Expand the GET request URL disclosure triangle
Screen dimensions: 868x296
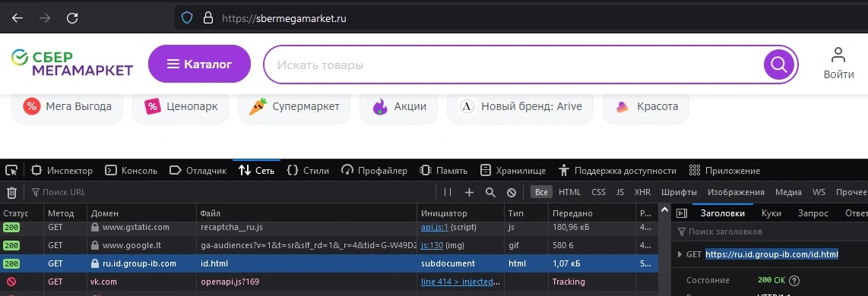click(680, 254)
